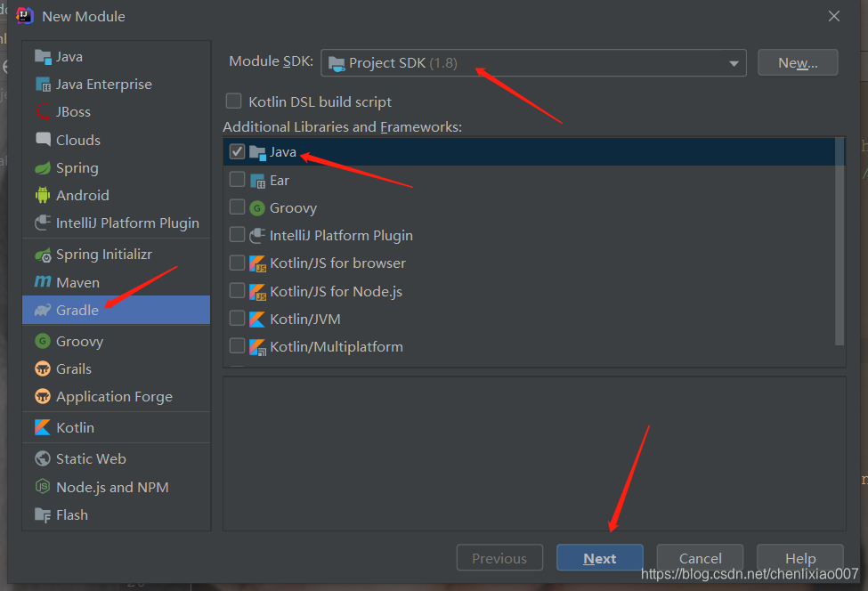
Task: Select the Java folder icon in sidebar
Action: pos(43,56)
